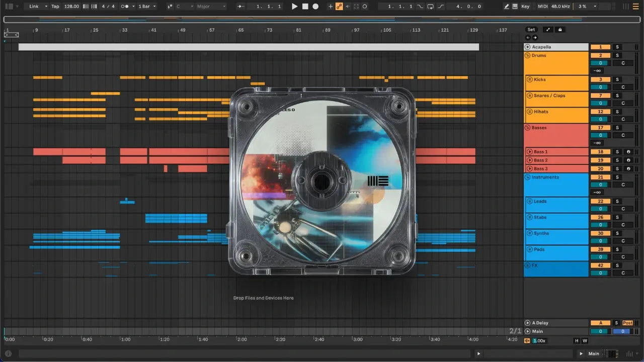This screenshot has width=644, height=362.
Task: Click the Acapella track play icon
Action: pyautogui.click(x=528, y=47)
